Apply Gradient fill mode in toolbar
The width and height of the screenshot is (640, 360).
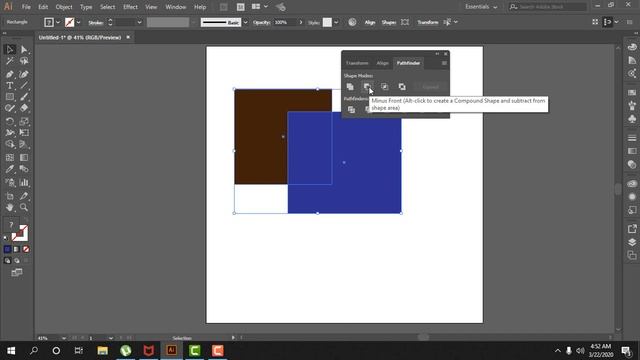[x=17, y=249]
